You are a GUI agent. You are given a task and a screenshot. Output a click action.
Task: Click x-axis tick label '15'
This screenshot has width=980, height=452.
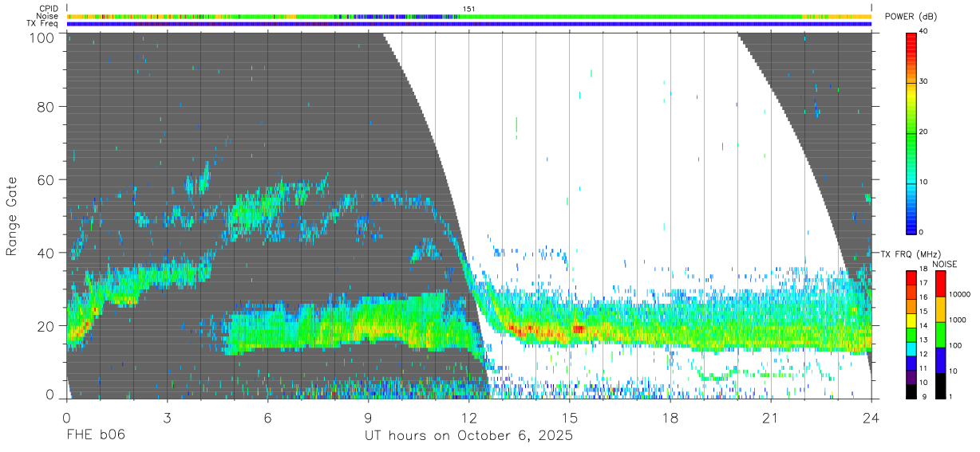tap(570, 419)
